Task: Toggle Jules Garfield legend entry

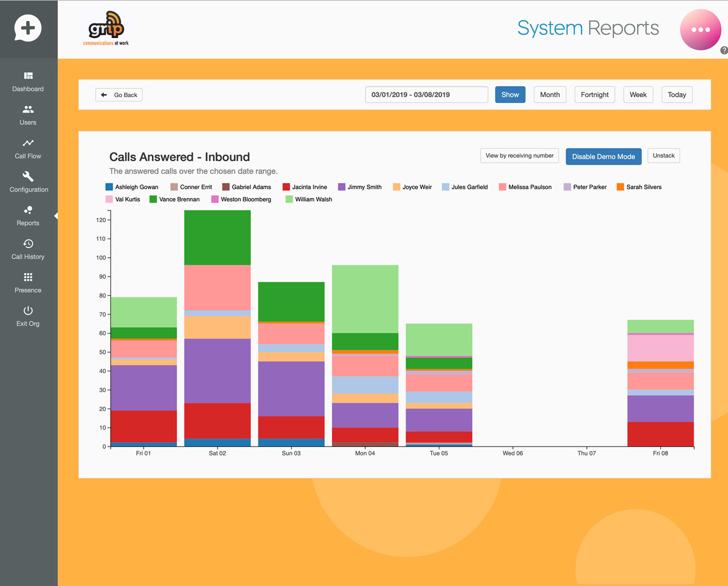Action: pyautogui.click(x=465, y=187)
